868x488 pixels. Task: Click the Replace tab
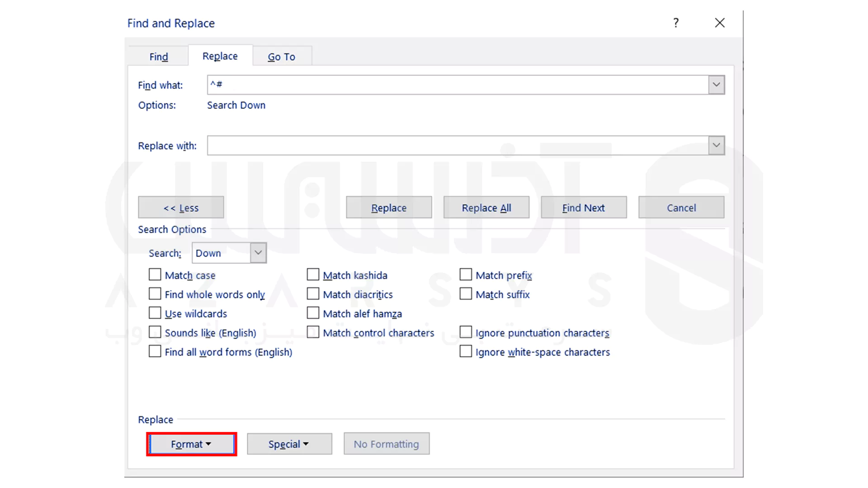click(220, 56)
